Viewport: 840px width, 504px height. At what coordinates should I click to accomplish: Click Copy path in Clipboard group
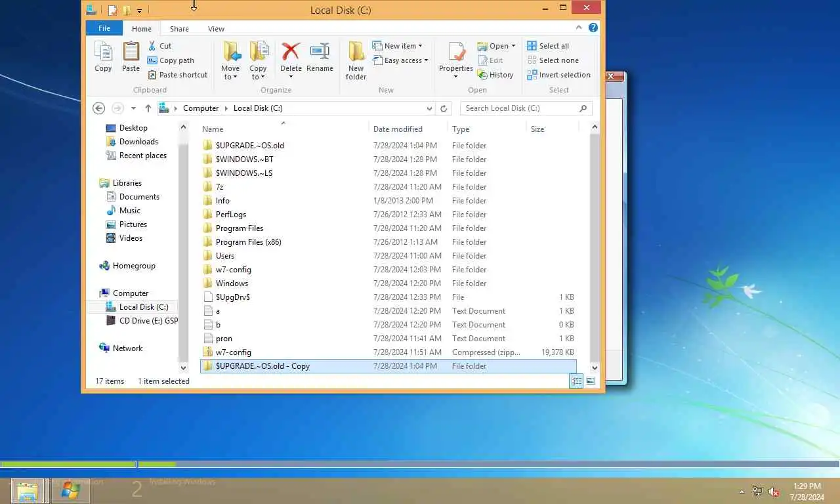[x=171, y=60]
